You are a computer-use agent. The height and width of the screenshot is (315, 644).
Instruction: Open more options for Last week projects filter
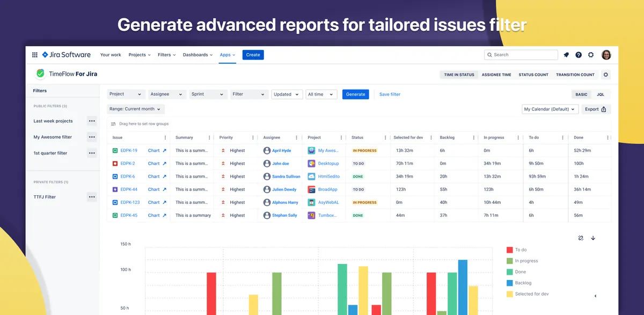click(x=92, y=121)
